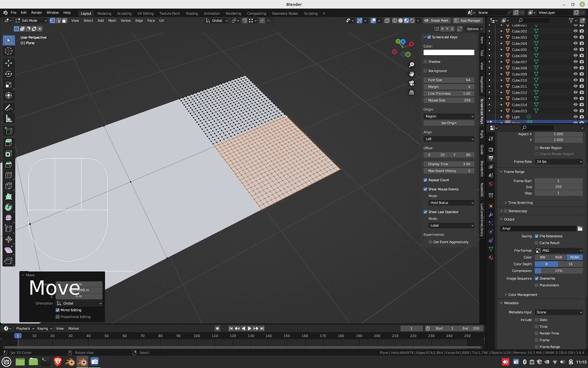Click the Sneak Peek button

pos(436,20)
